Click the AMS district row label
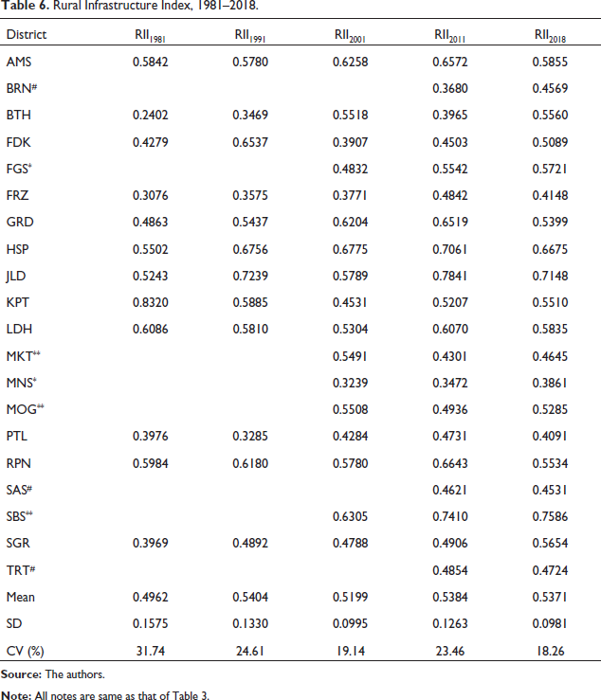Viewport: 601px width, 700px height. pyautogui.click(x=19, y=62)
